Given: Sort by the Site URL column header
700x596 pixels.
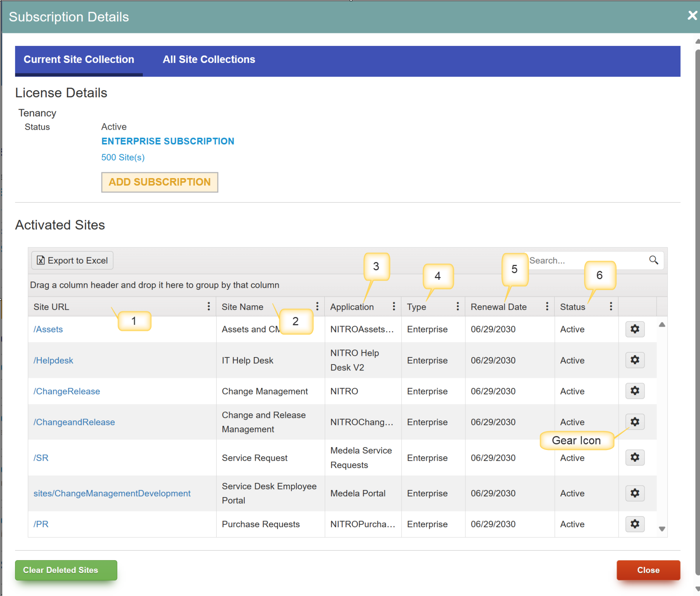Looking at the screenshot, I should point(51,307).
